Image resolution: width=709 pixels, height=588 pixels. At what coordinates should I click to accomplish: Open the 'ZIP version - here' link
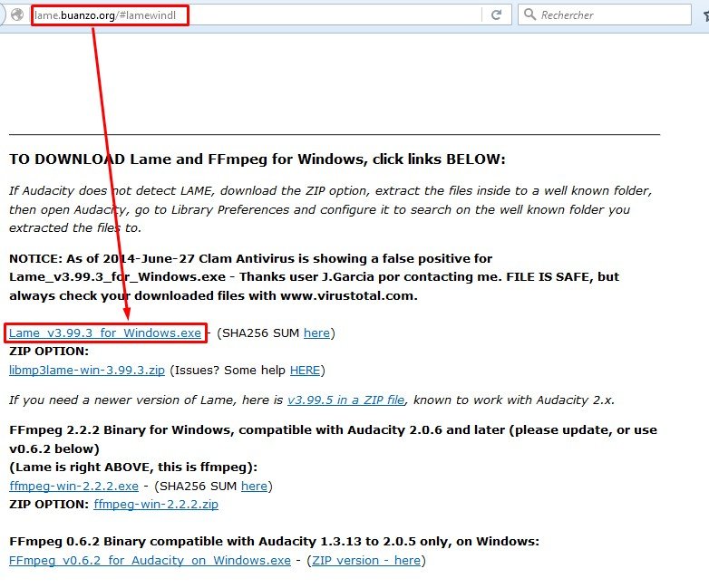coord(366,560)
